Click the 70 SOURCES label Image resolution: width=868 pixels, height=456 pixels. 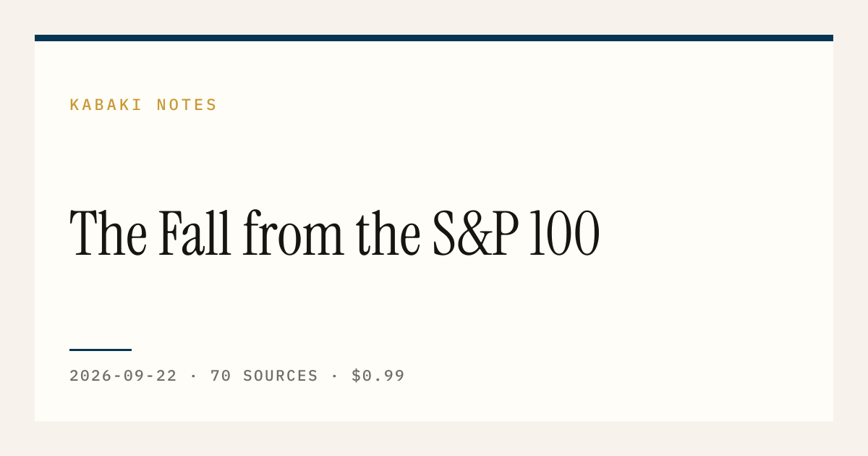264,376
